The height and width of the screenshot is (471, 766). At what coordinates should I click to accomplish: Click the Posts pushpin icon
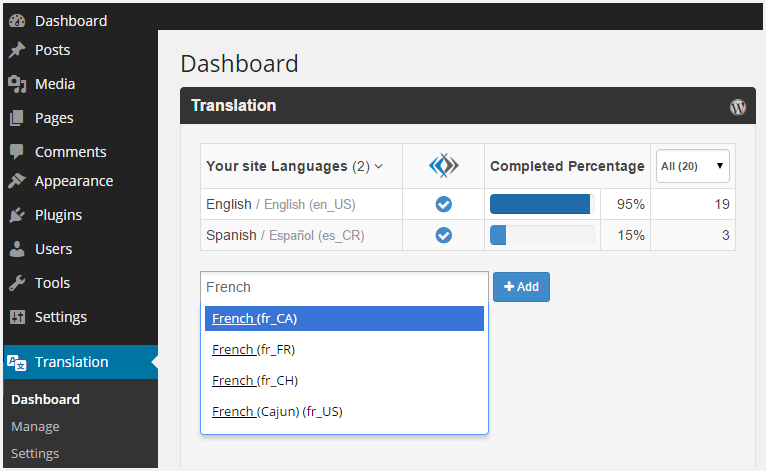[17, 50]
